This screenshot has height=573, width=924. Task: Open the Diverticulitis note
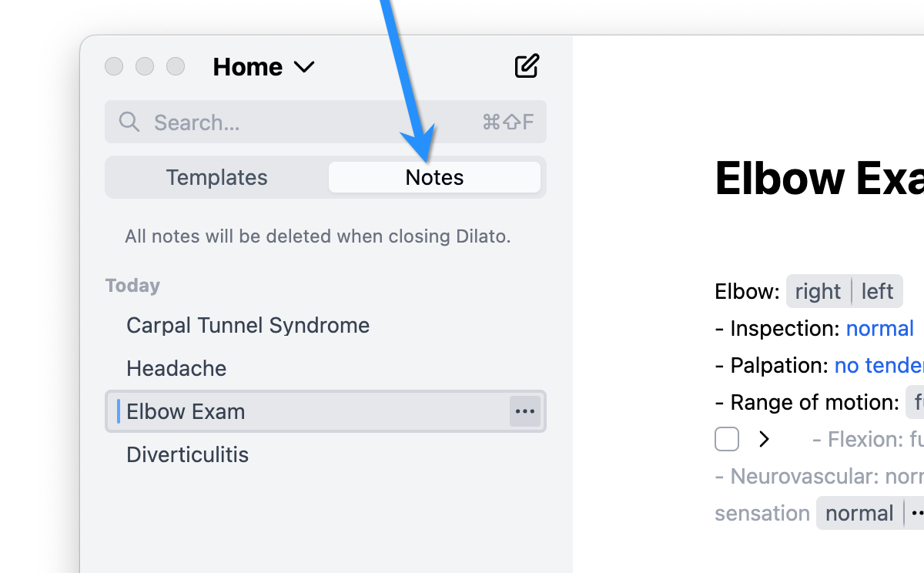[187, 454]
